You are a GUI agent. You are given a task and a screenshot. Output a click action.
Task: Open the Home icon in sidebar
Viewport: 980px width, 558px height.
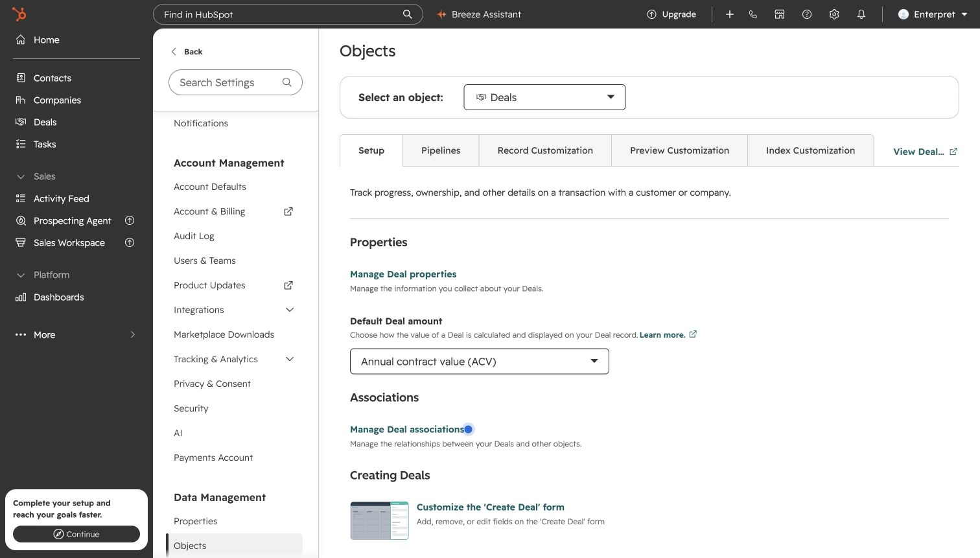21,40
